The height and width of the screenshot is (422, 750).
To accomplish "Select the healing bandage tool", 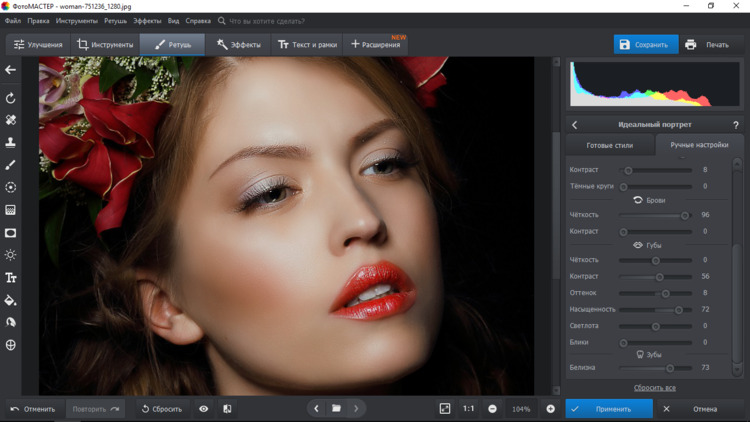I will [x=11, y=120].
